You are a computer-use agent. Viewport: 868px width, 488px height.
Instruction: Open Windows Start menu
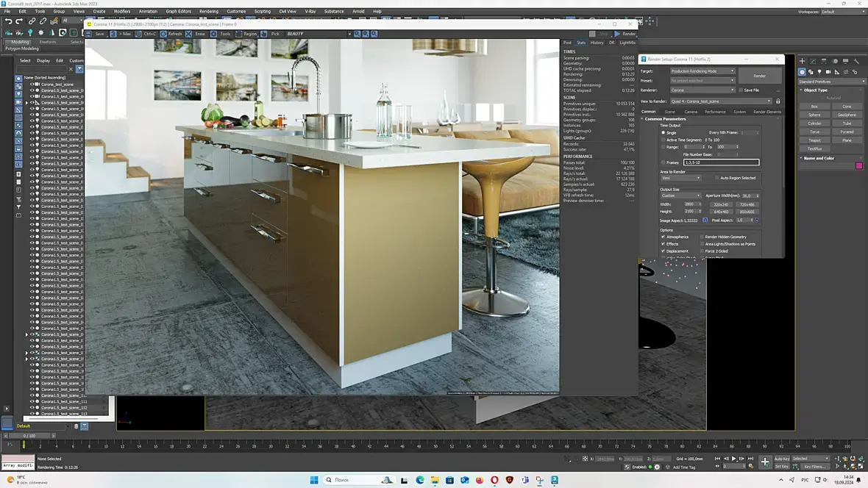pyautogui.click(x=314, y=480)
